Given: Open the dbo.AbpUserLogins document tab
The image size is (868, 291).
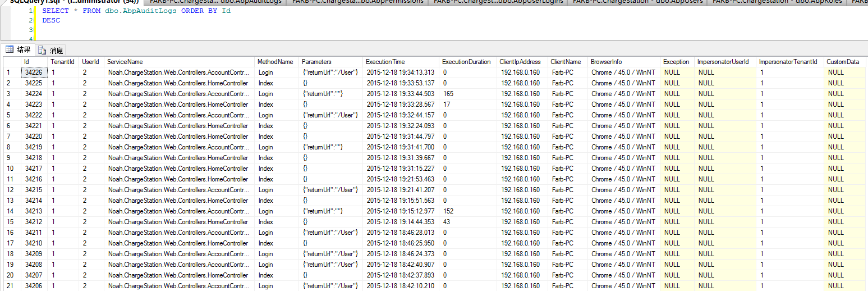Looking at the screenshot, I should tap(498, 2).
